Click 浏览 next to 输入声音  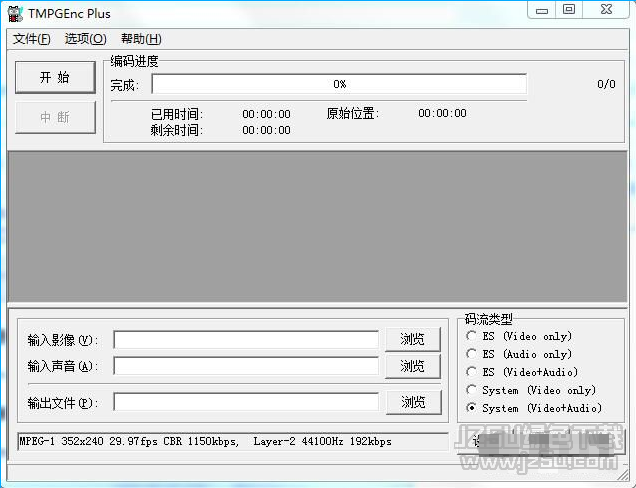413,366
